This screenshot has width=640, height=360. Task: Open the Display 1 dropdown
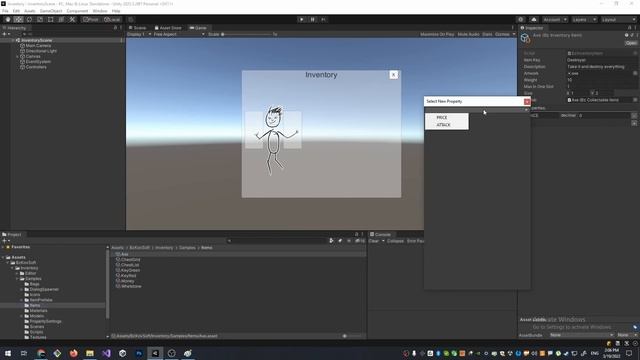coord(139,34)
